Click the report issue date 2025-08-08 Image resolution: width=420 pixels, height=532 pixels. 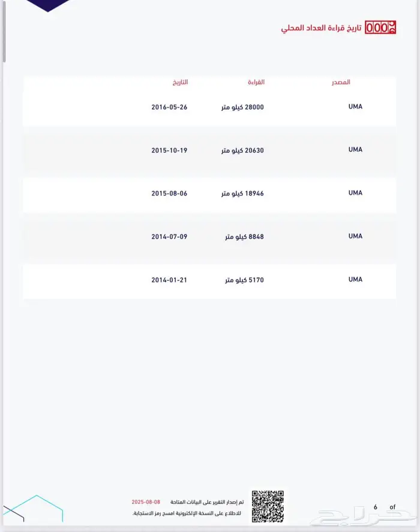point(146,501)
